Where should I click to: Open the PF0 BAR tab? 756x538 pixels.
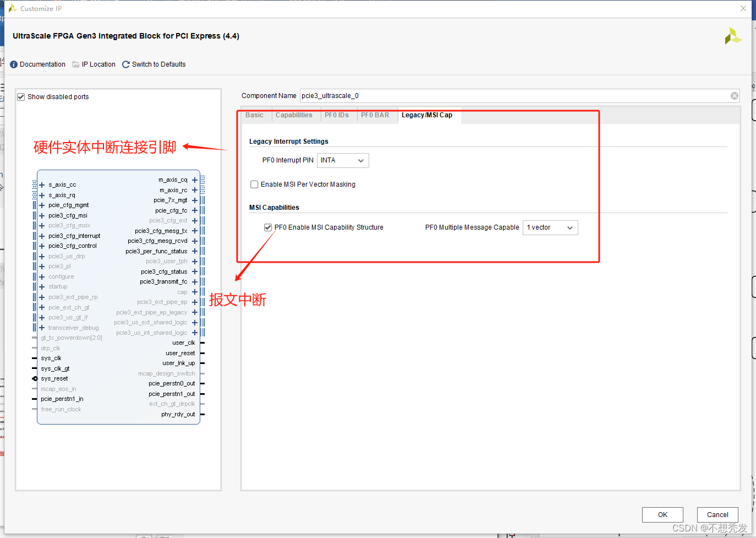coord(375,115)
